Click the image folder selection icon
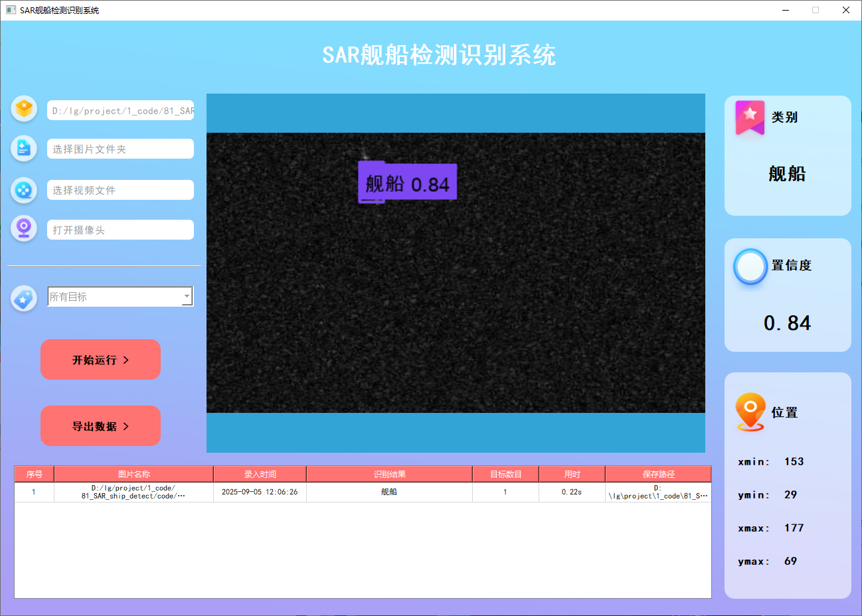 pyautogui.click(x=24, y=148)
